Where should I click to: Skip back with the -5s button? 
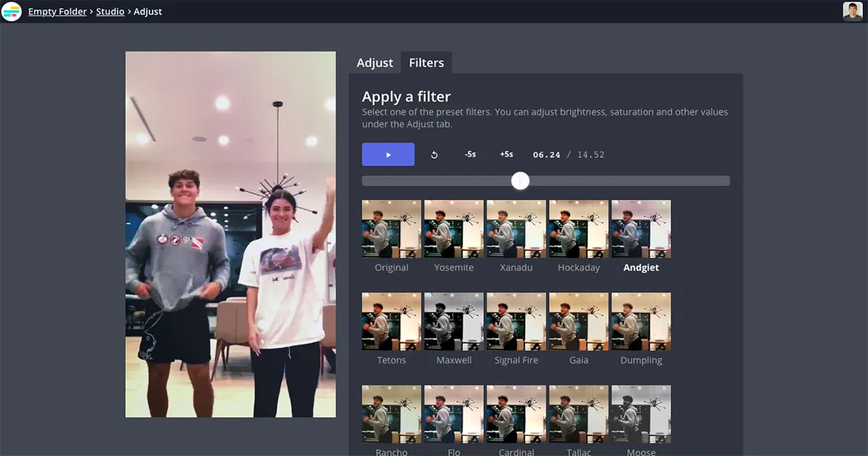470,154
